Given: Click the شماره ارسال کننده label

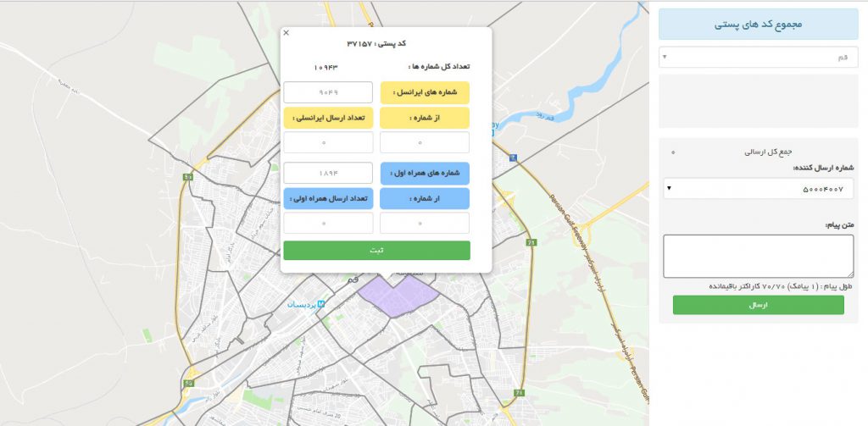Looking at the screenshot, I should [x=823, y=168].
